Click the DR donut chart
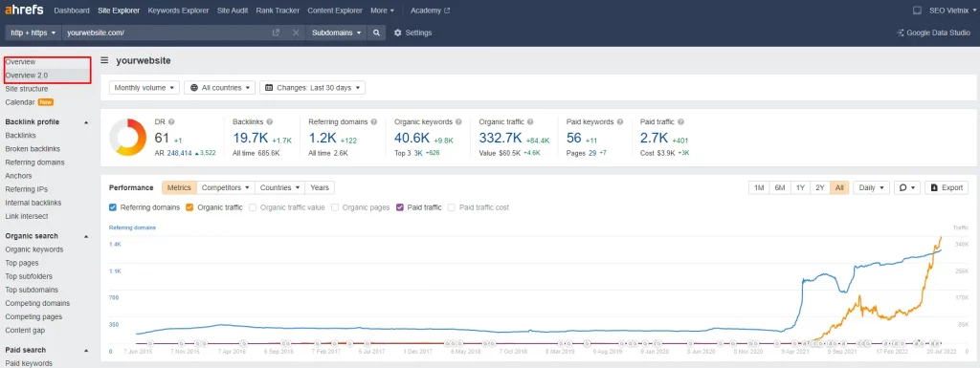This screenshot has height=368, width=980. [127, 137]
